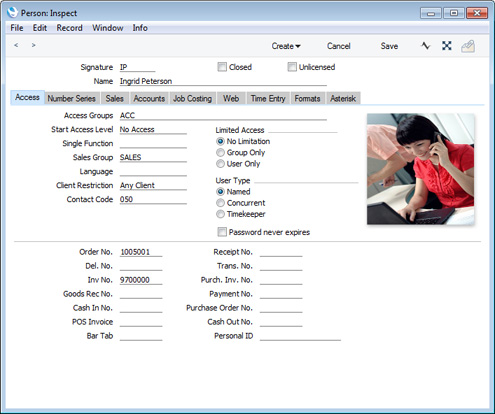
Task: Click the Language field
Action: 153,171
